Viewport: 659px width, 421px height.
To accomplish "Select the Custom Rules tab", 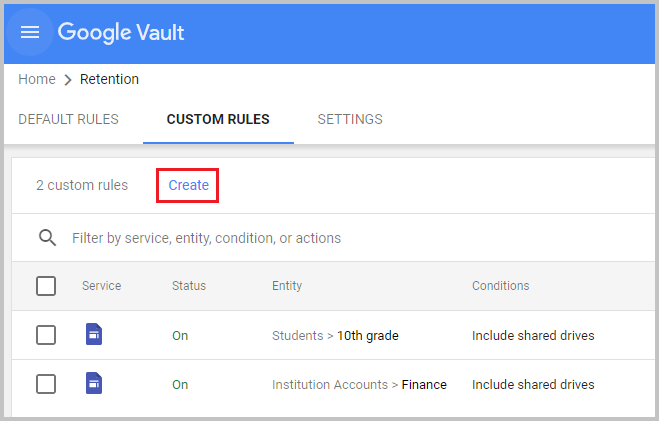I will (x=218, y=119).
